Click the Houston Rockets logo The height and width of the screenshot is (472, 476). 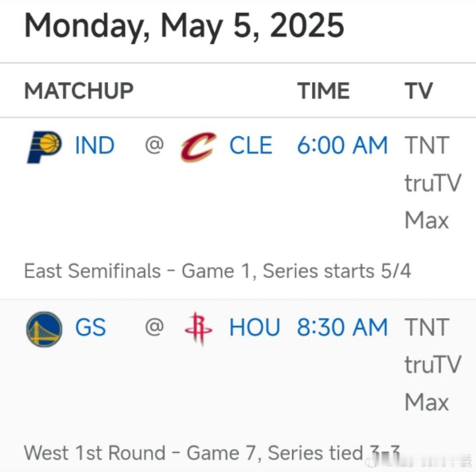tap(198, 329)
